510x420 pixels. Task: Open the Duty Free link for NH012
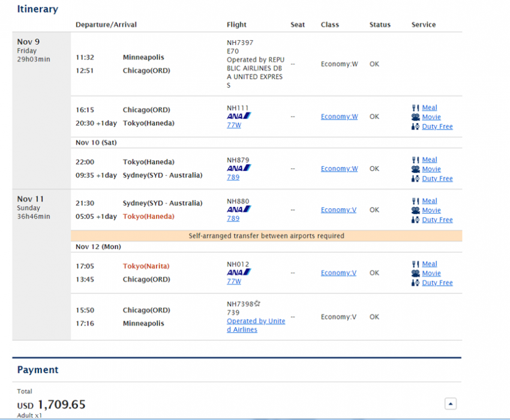tap(437, 283)
